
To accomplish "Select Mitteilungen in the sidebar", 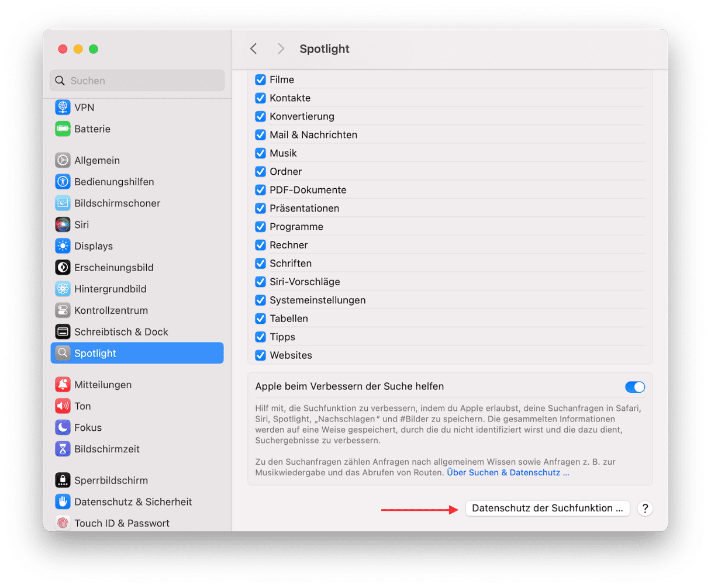I will pos(103,385).
